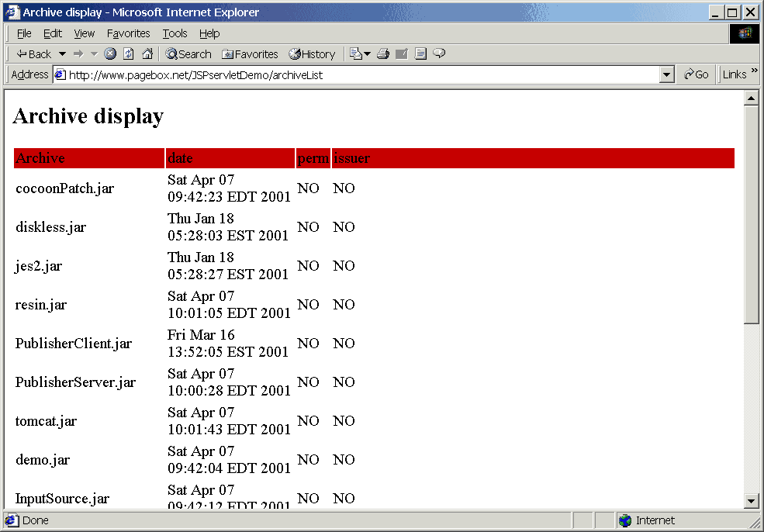Go to the Home page icon

click(147, 54)
